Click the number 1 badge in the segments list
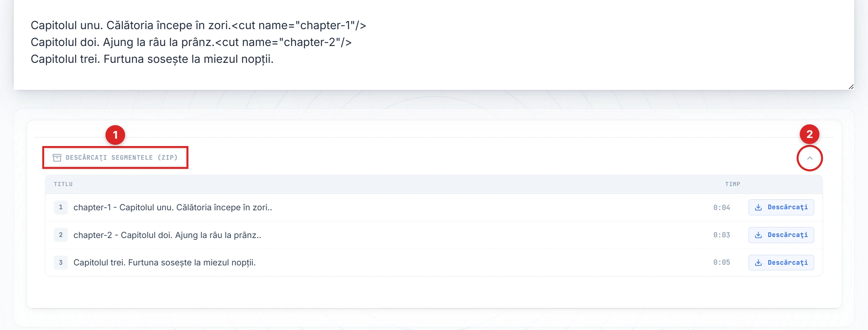The height and width of the screenshot is (330, 868). 61,207
